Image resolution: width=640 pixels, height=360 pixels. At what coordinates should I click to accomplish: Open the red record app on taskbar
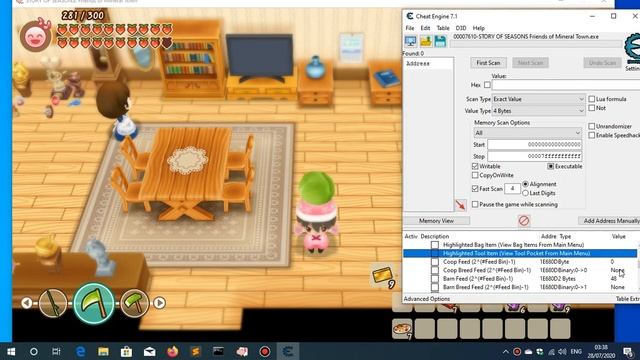(265, 351)
